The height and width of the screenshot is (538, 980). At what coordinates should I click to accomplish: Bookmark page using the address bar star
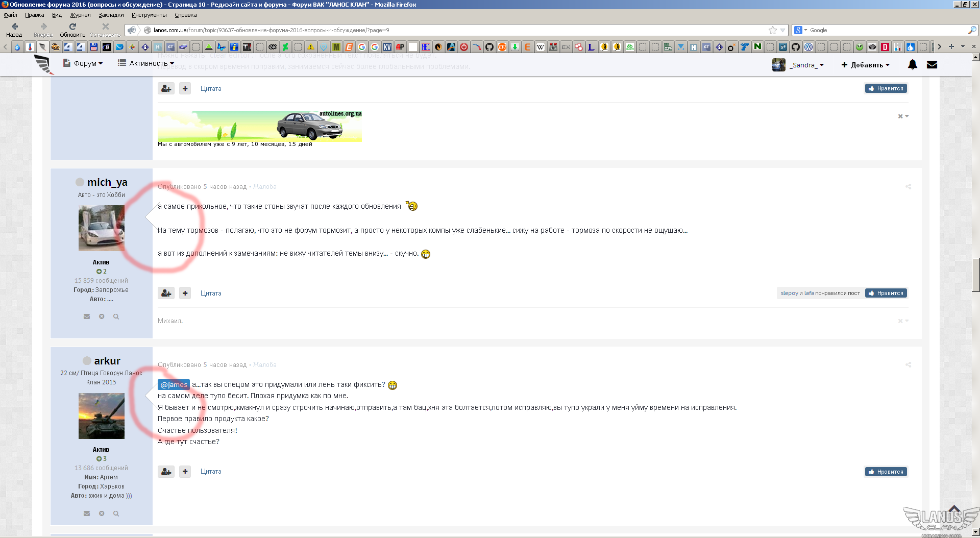(x=772, y=30)
